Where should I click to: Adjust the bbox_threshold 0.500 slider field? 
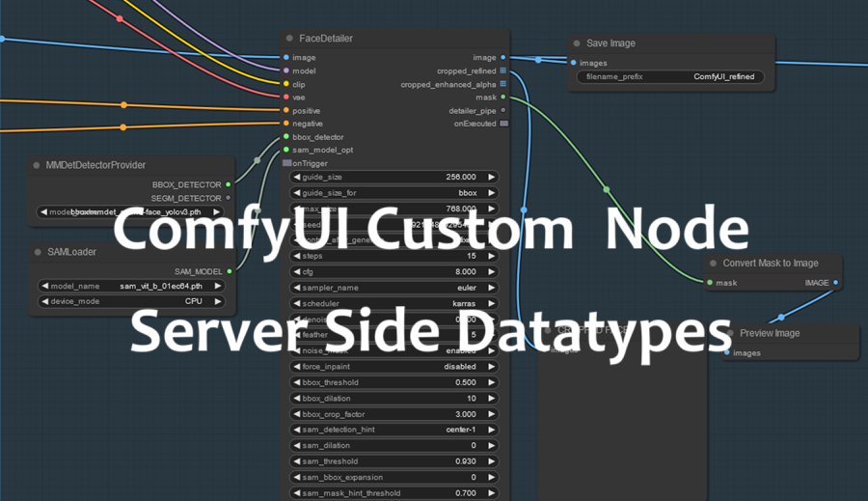pos(394,382)
